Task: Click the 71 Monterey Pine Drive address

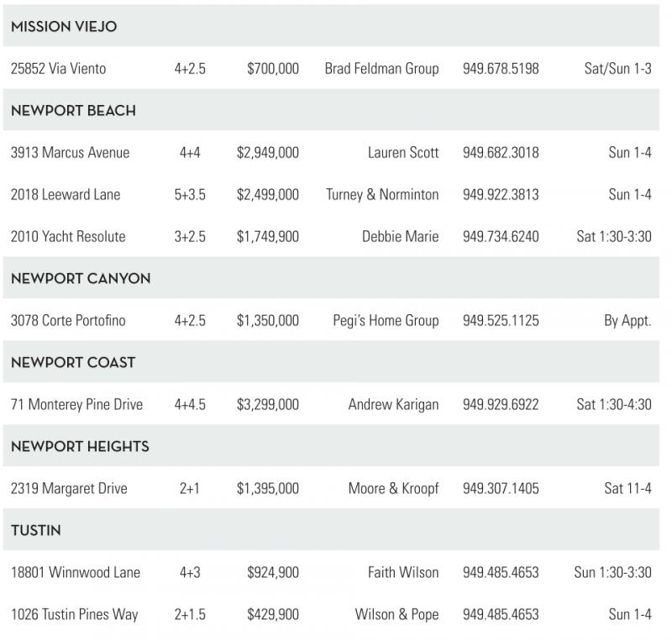Action: coord(76,405)
